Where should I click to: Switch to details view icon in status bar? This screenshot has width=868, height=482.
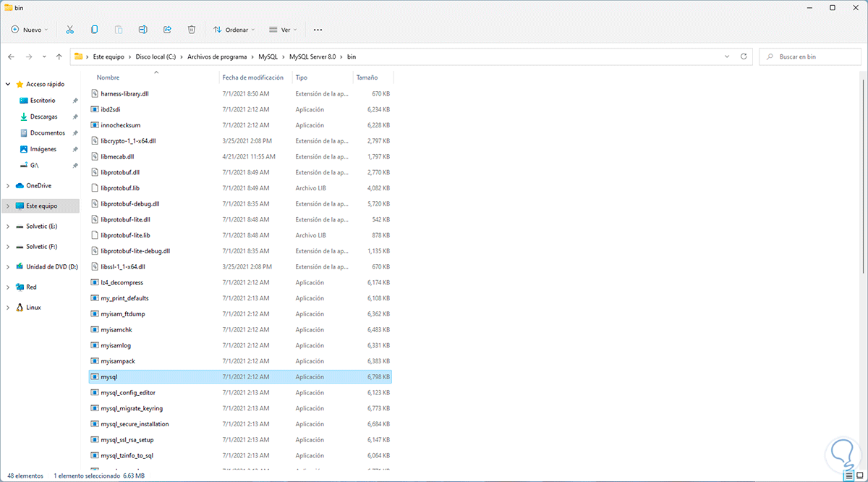(x=848, y=476)
